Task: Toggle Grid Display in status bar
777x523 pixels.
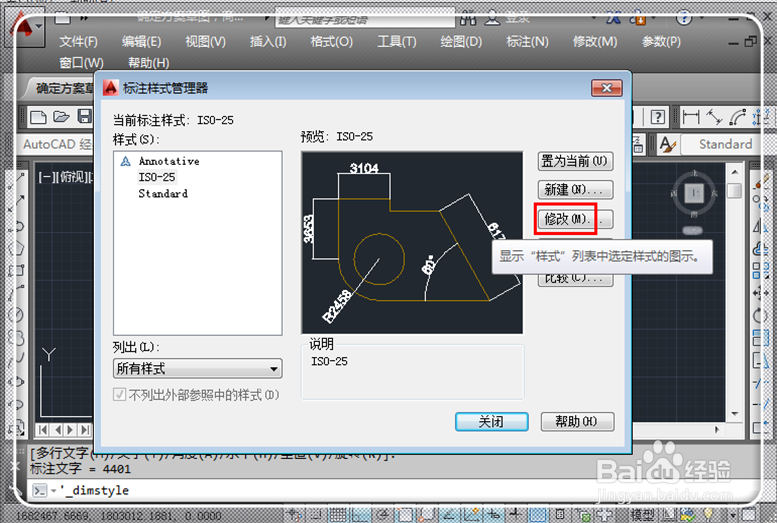Action: coord(338,515)
